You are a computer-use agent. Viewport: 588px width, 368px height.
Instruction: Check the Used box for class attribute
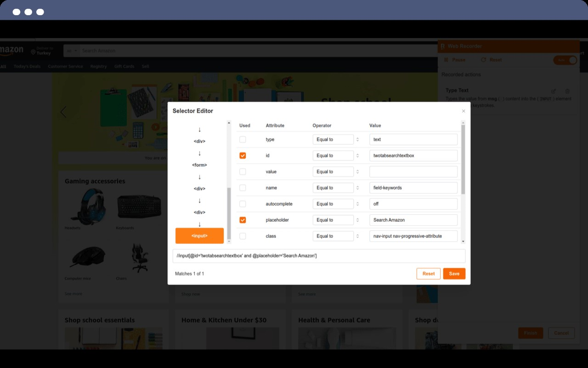pos(243,236)
